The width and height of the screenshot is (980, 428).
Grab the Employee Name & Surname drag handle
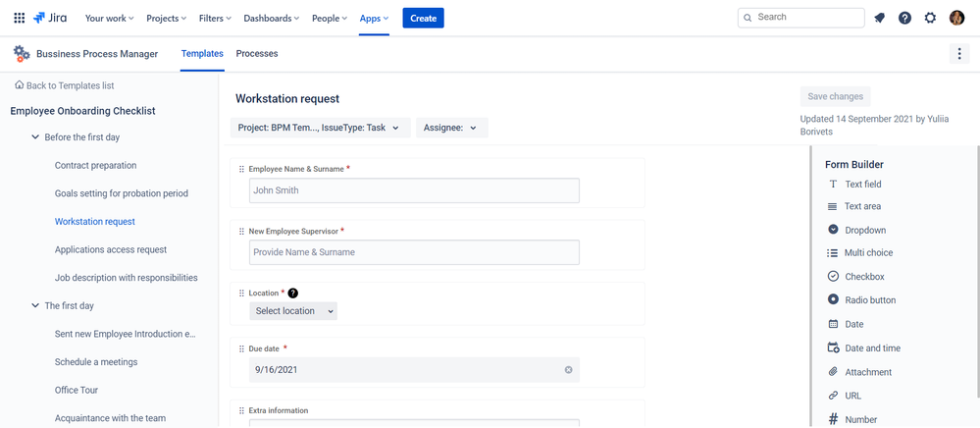point(242,169)
